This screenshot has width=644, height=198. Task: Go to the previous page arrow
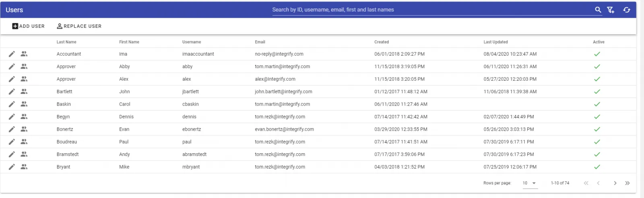(x=599, y=183)
